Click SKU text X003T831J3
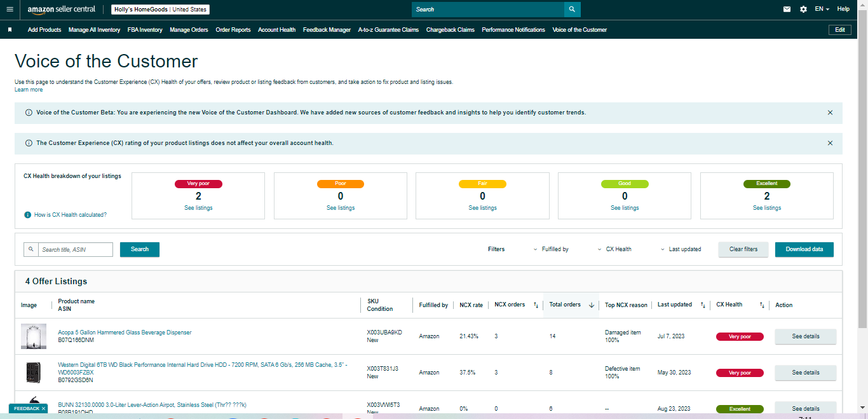Viewport: 868px width, 419px height. (x=383, y=369)
